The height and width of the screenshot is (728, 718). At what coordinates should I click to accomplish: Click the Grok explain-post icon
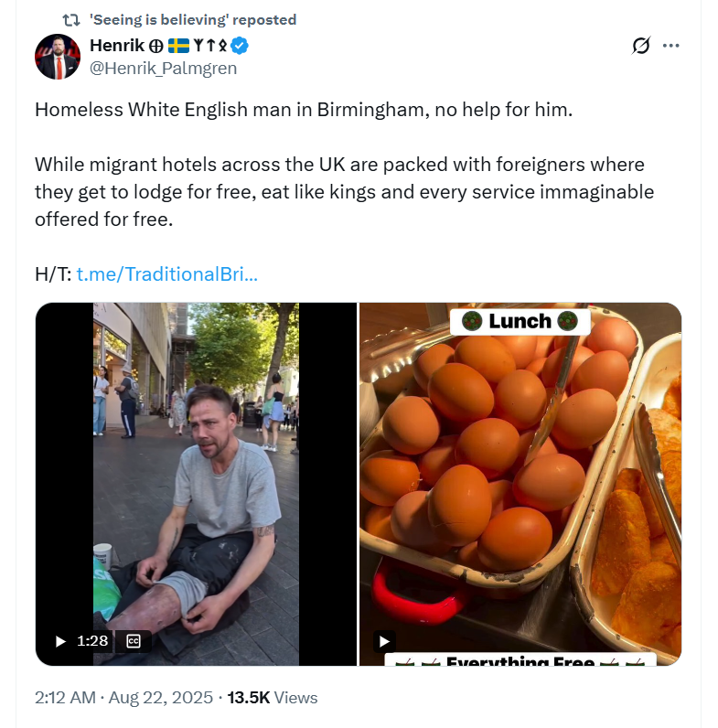(641, 46)
